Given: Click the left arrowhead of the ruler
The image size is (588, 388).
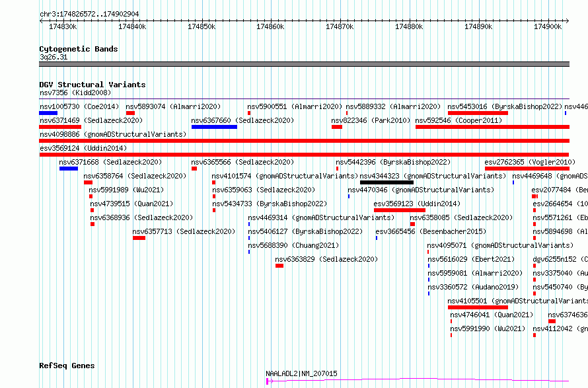Looking at the screenshot, I should [x=41, y=21].
